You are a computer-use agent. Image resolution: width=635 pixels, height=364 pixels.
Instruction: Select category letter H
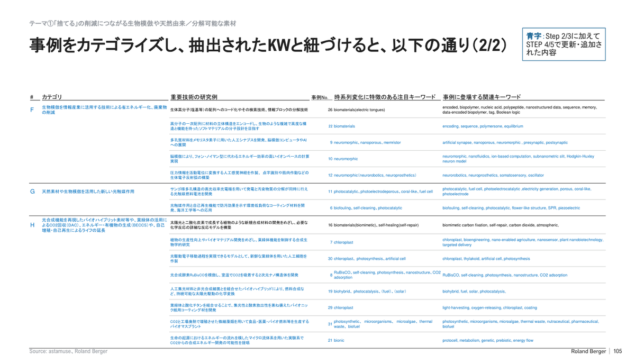click(32, 225)
